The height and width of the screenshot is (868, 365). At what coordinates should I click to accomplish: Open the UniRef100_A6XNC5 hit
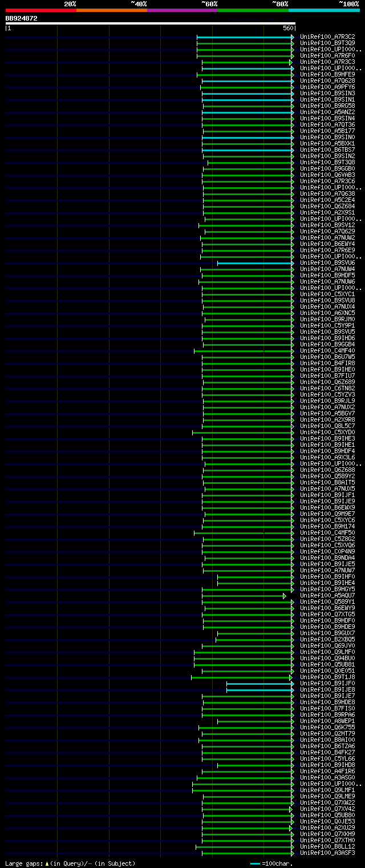coord(327,313)
